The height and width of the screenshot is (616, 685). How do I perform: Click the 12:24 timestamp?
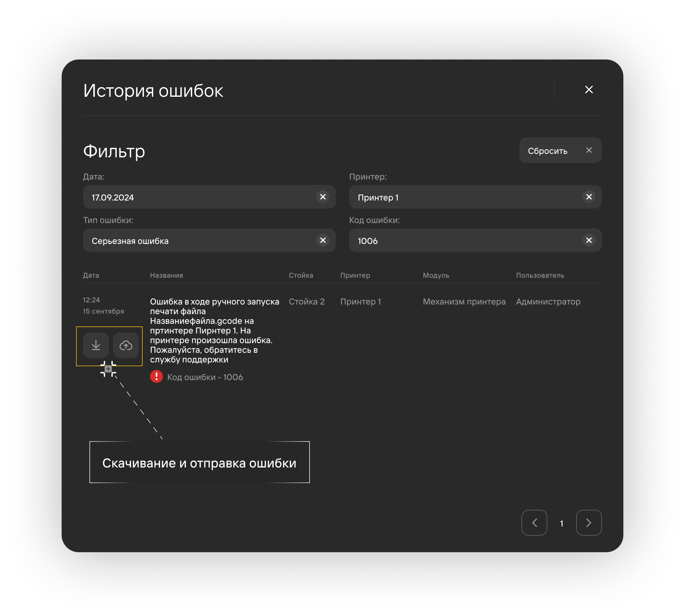pyautogui.click(x=91, y=300)
